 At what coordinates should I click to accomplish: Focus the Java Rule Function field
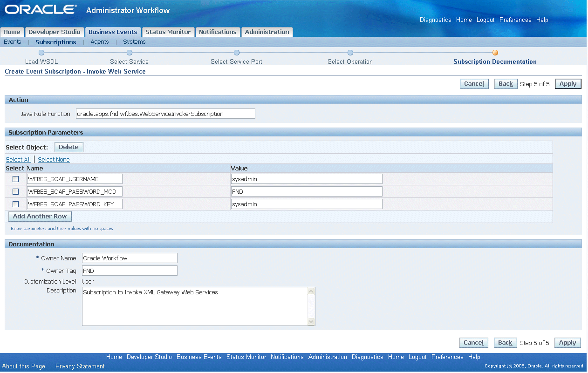tap(165, 114)
